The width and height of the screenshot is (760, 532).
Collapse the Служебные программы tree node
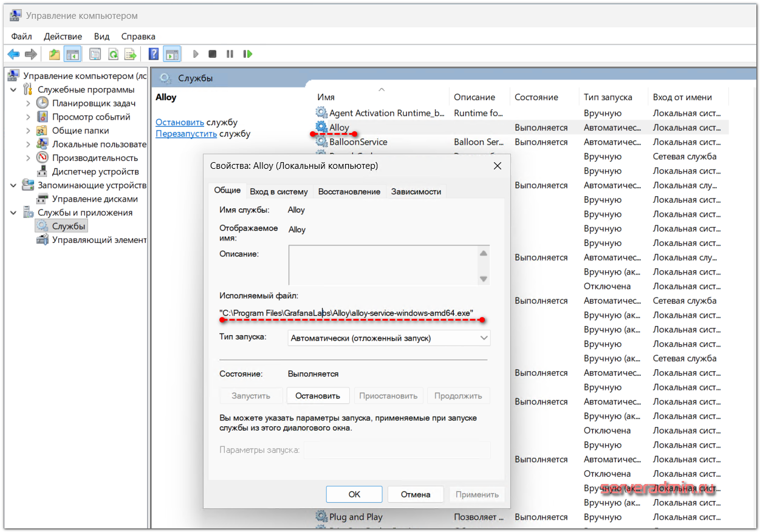tap(14, 90)
